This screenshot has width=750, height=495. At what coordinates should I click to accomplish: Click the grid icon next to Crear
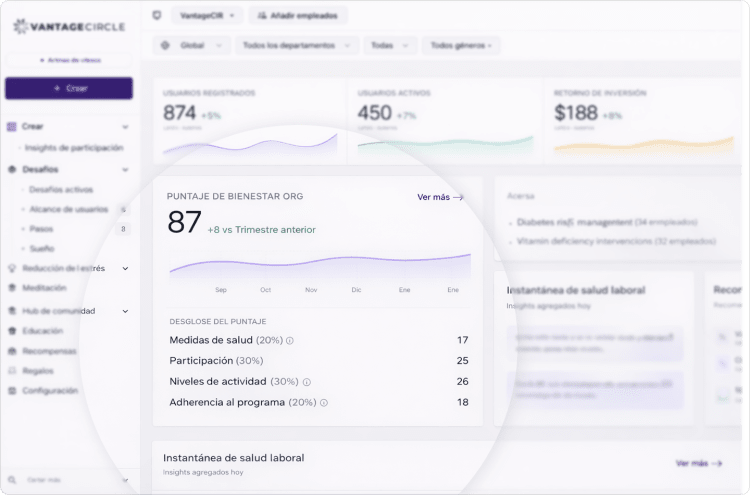coord(12,127)
